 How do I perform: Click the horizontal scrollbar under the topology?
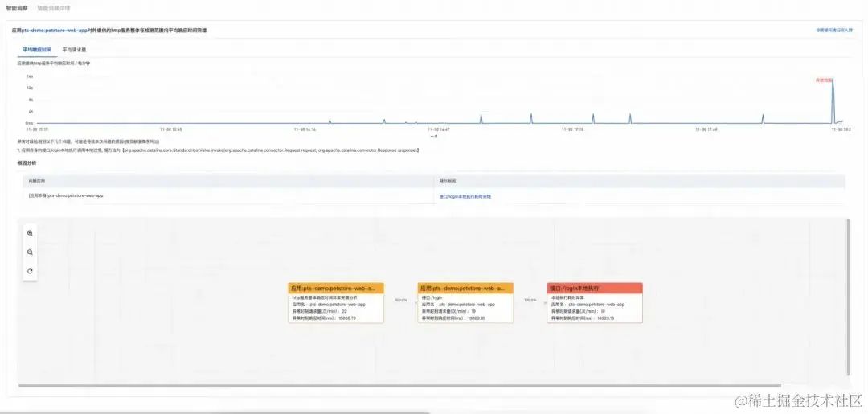tap(399, 386)
